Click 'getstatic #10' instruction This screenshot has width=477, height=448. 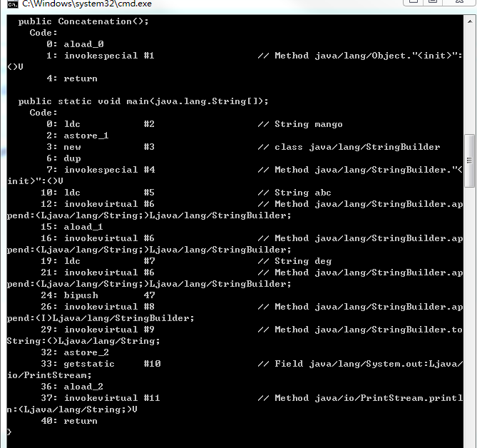112,364
